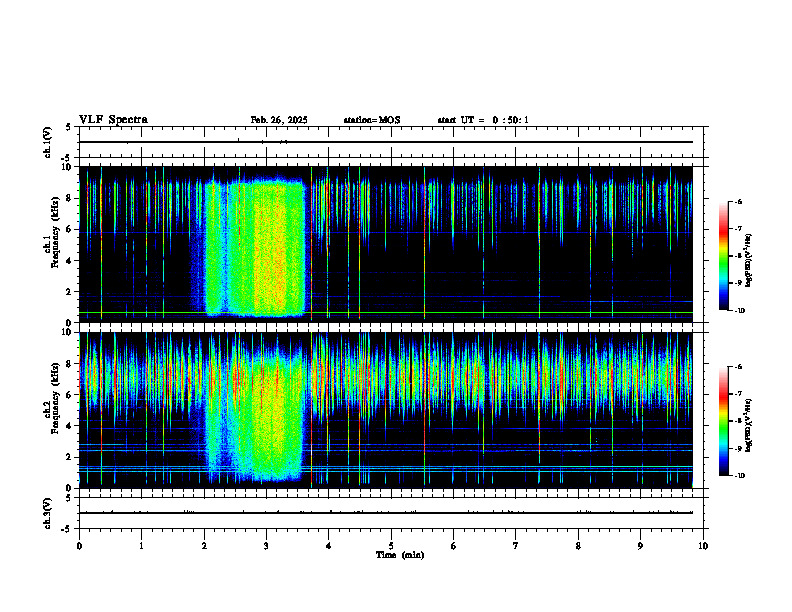The image size is (792, 612).
Task: Click the "-10" tick on ch.2 colorbar
Action: tap(739, 476)
